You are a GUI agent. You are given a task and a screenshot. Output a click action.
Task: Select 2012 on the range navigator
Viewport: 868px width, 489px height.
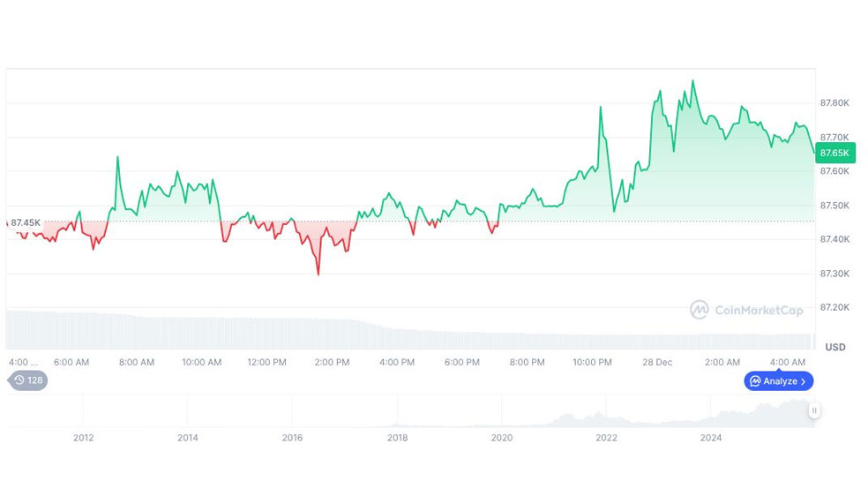click(83, 437)
